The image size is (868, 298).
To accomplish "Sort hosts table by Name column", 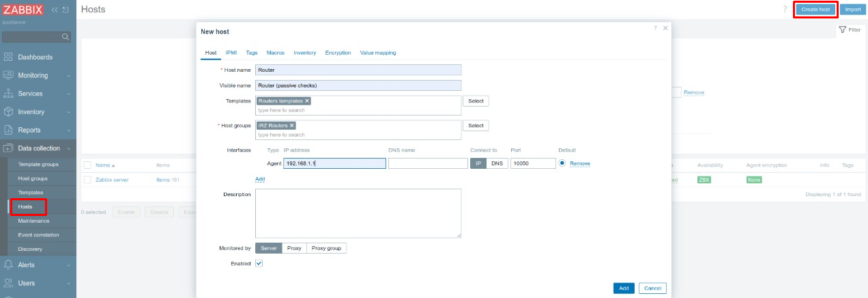I will 105,165.
